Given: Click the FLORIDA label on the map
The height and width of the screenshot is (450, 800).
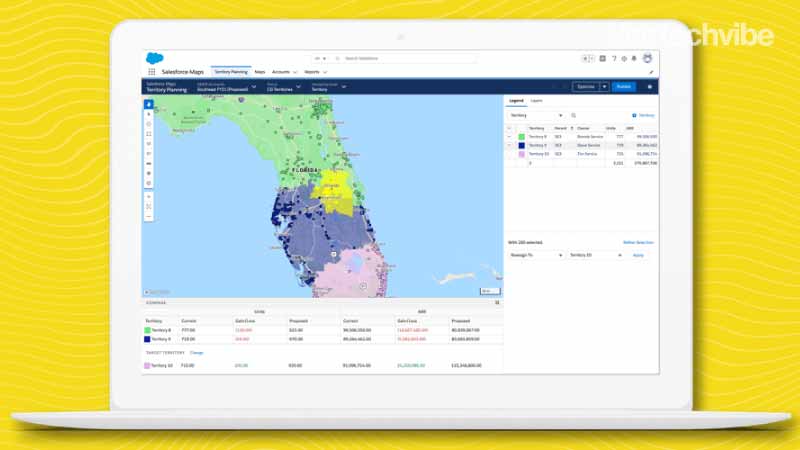Looking at the screenshot, I should 305,170.
